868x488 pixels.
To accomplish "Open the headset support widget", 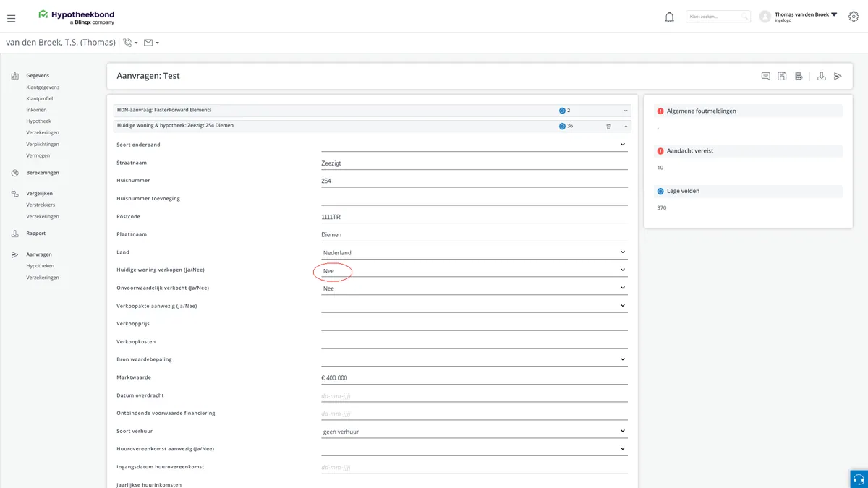I will point(859,479).
